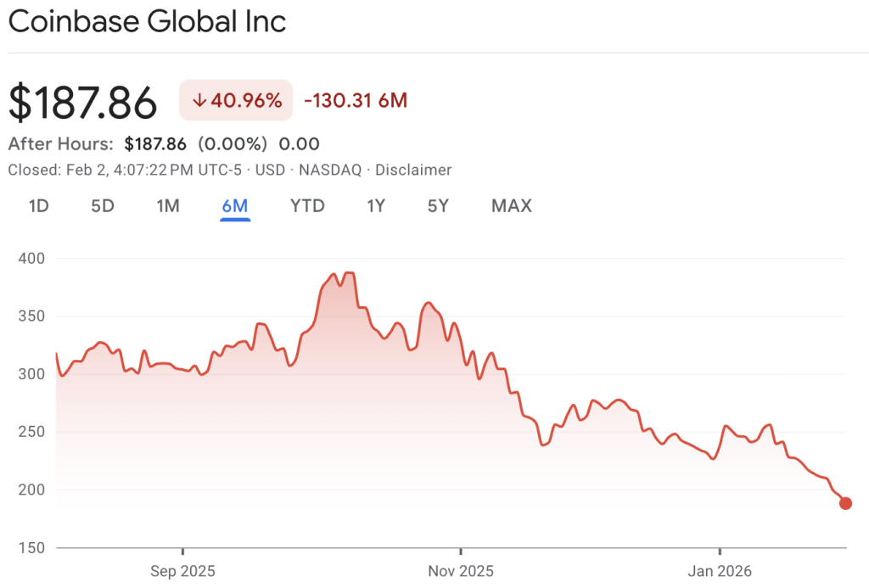869x588 pixels.
Task: Show the MAX price history
Action: [512, 206]
